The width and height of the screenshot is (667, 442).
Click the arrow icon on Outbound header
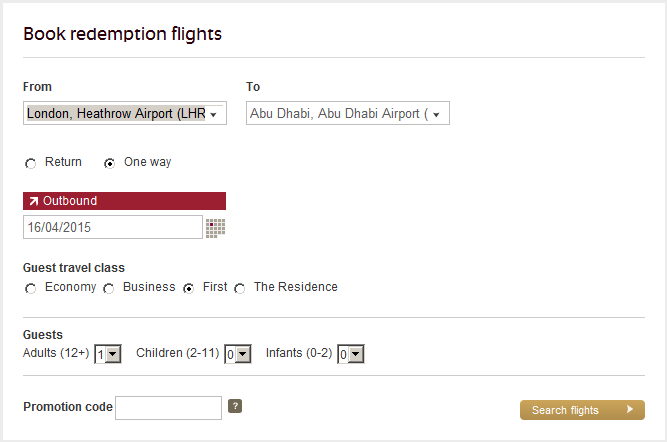pyautogui.click(x=33, y=201)
